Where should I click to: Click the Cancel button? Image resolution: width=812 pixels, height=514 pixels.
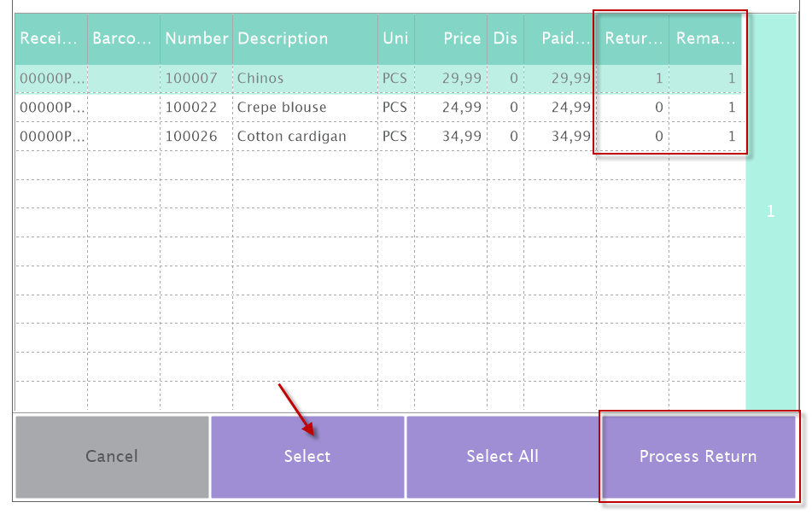(x=112, y=457)
